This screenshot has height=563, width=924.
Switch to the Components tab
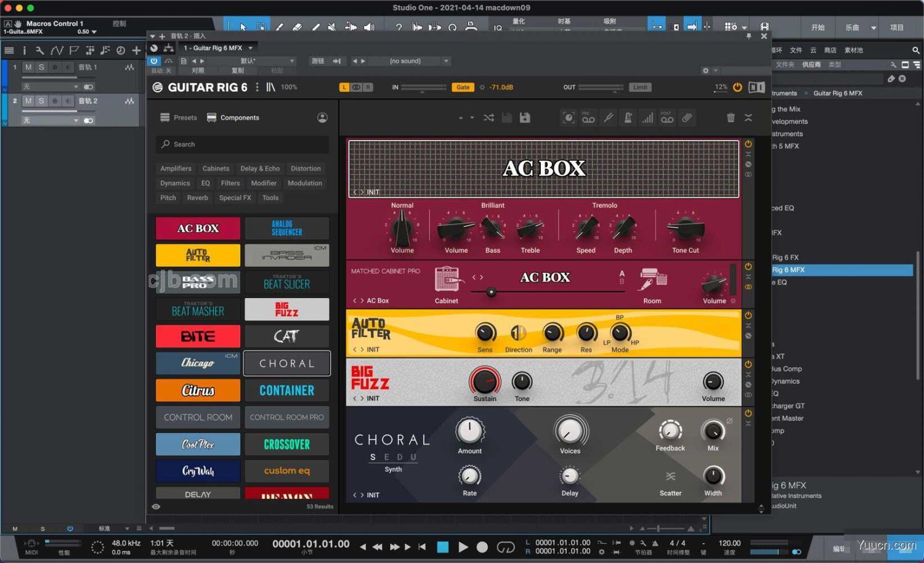click(233, 118)
